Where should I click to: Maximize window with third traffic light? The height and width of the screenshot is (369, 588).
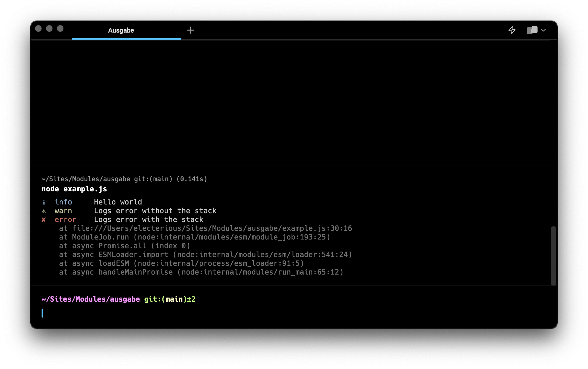point(60,28)
